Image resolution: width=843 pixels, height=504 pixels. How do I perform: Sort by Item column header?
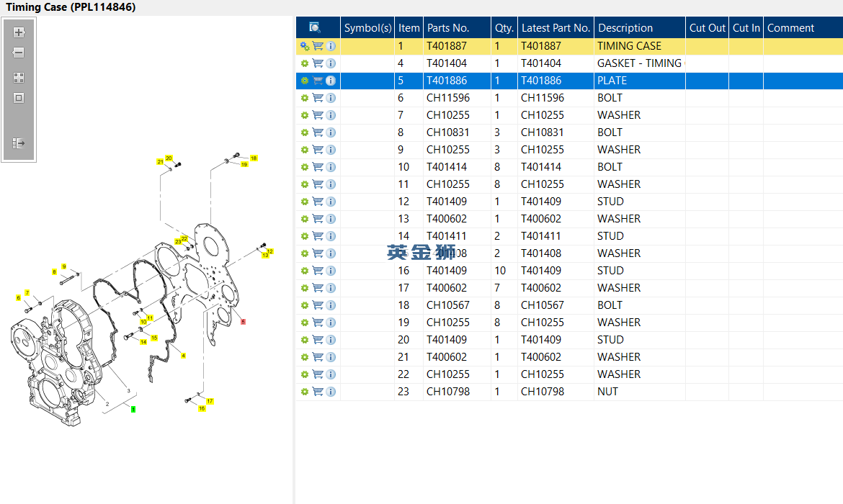pyautogui.click(x=409, y=28)
